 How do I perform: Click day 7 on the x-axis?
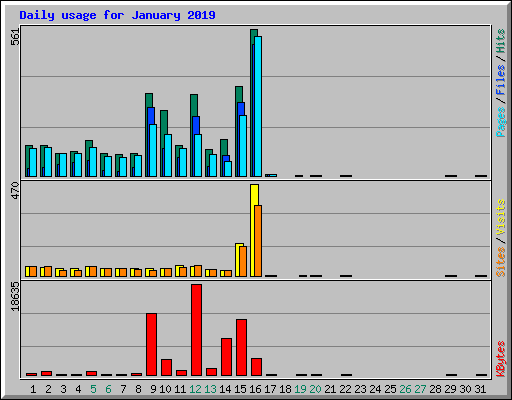pos(123,389)
